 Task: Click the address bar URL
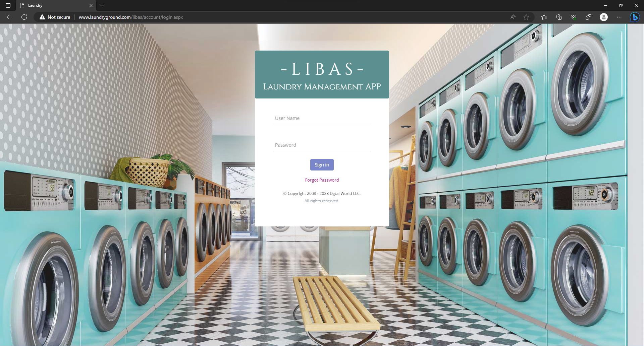(x=131, y=17)
